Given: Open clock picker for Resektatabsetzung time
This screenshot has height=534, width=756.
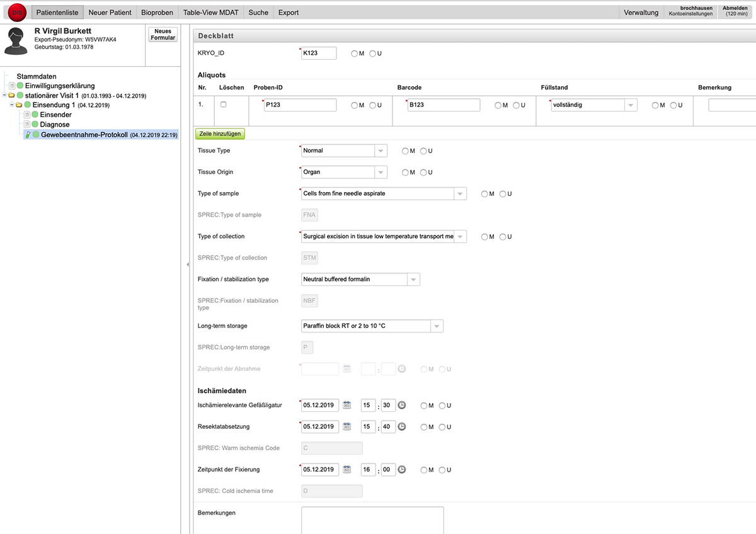Looking at the screenshot, I should 402,427.
